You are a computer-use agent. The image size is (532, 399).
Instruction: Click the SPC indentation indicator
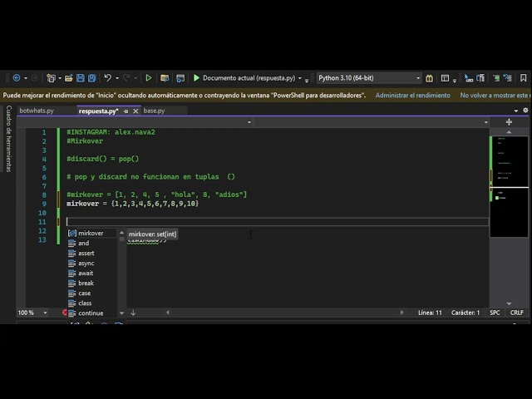point(495,313)
